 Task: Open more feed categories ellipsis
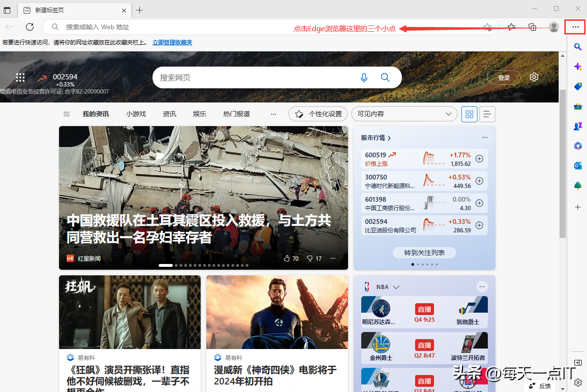tap(273, 114)
